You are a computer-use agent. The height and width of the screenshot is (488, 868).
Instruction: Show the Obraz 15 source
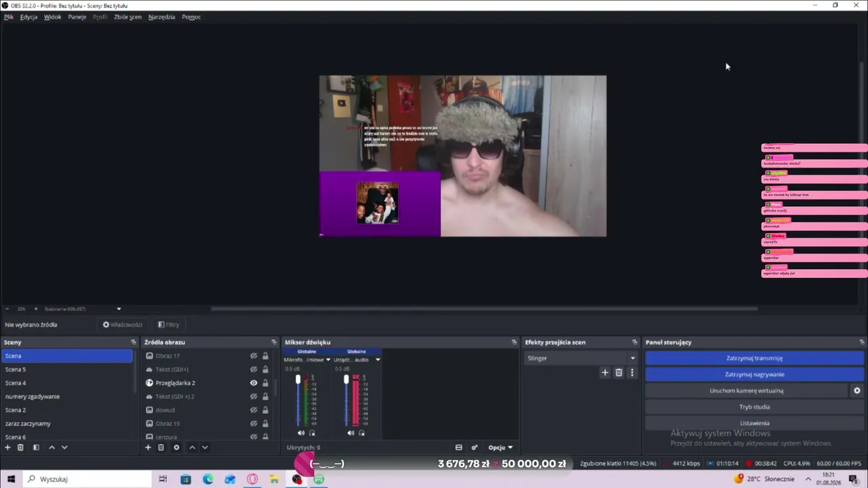tap(254, 424)
